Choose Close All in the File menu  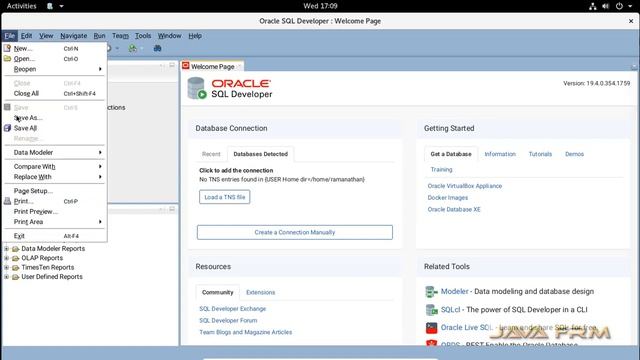(x=54, y=93)
